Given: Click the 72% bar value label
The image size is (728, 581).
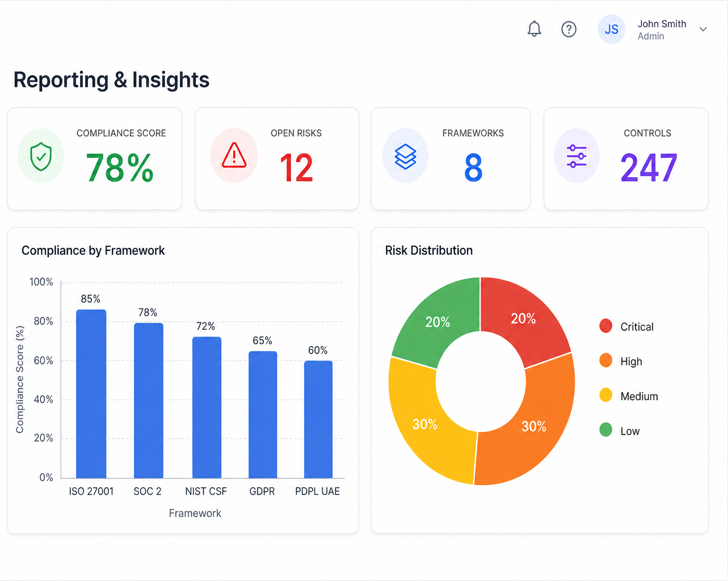Looking at the screenshot, I should (x=205, y=326).
